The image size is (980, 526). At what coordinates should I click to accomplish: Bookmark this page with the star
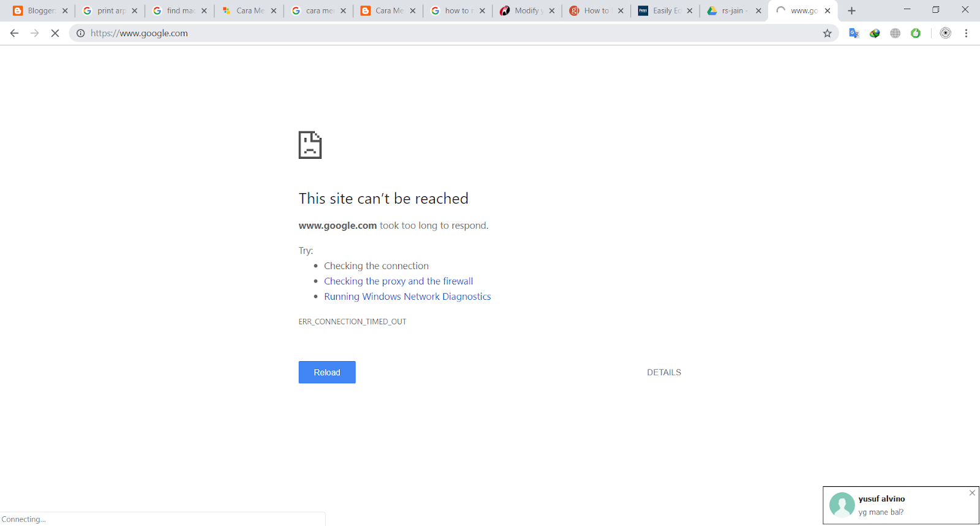point(827,33)
